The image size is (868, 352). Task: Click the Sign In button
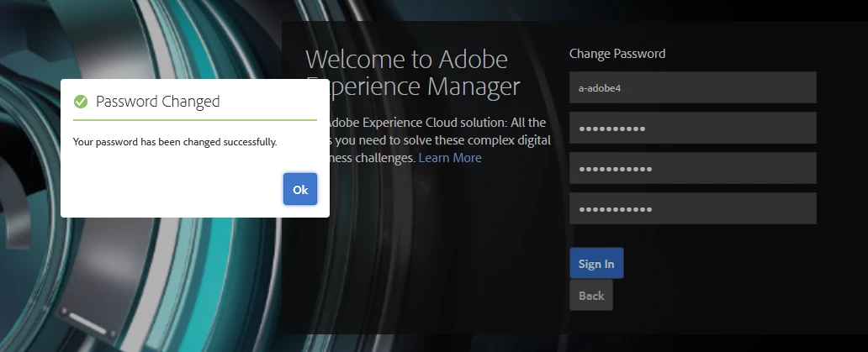[x=596, y=263]
